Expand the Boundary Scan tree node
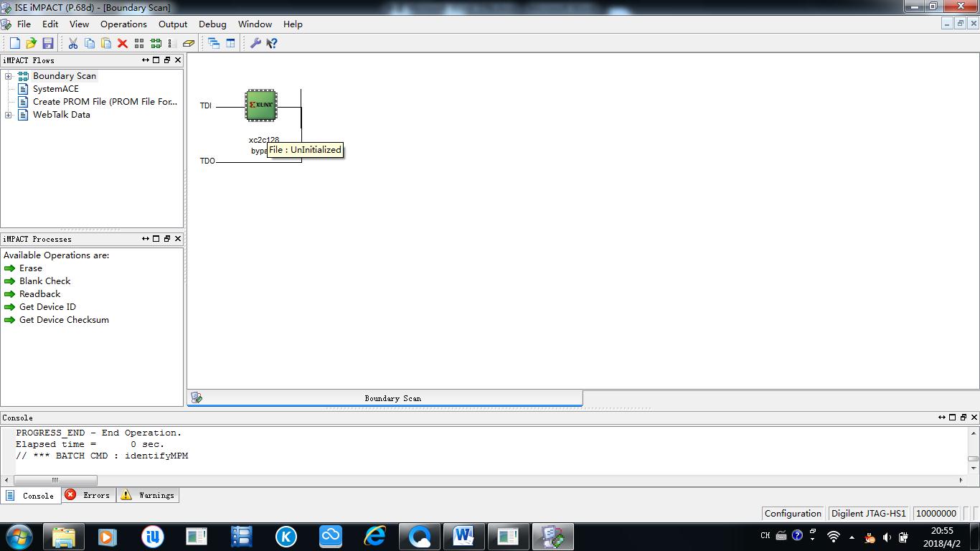Screen dimensions: 980x551 9,76
